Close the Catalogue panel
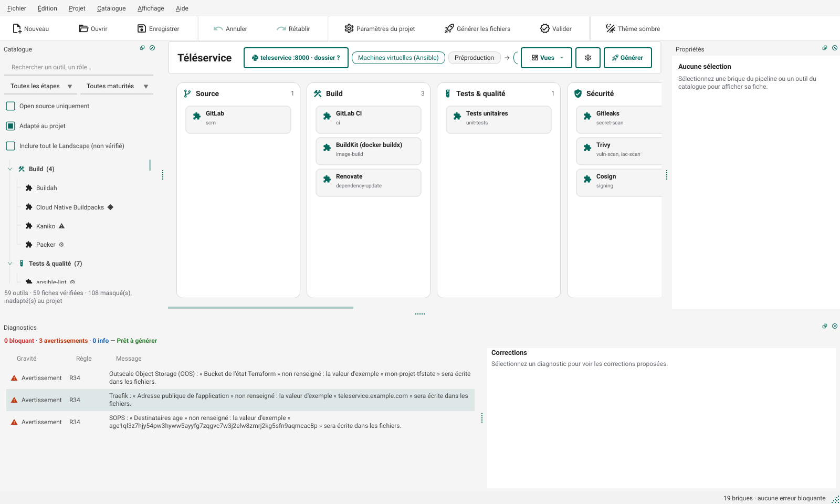 point(152,48)
